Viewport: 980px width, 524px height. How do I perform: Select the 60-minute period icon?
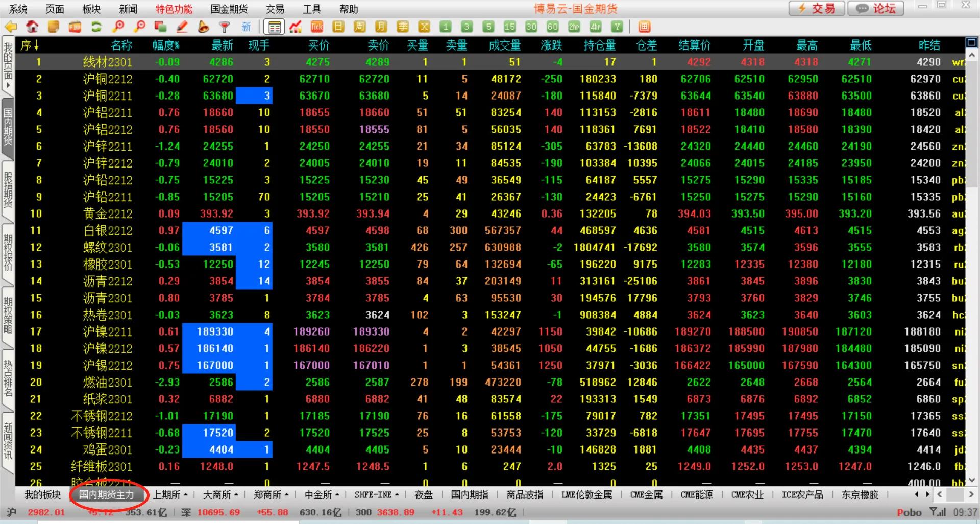coord(553,27)
